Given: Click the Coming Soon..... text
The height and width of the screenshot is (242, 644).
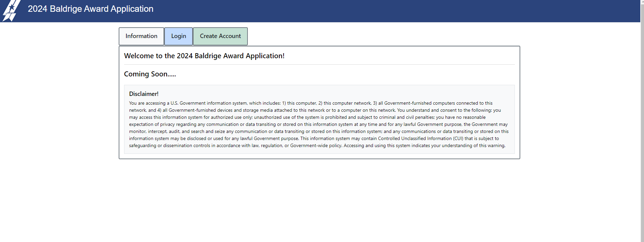Looking at the screenshot, I should (150, 74).
